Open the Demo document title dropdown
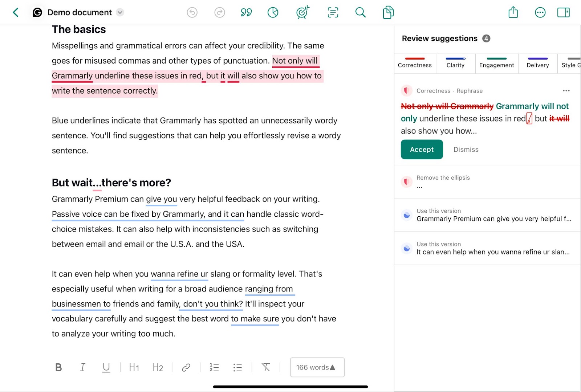Viewport: 581px width, 392px height. [x=120, y=12]
